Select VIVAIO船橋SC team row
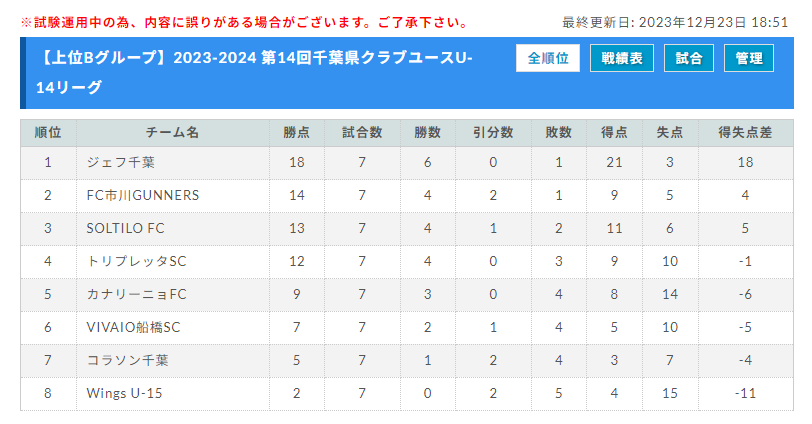Screen dimensions: 812x424 [407, 327]
